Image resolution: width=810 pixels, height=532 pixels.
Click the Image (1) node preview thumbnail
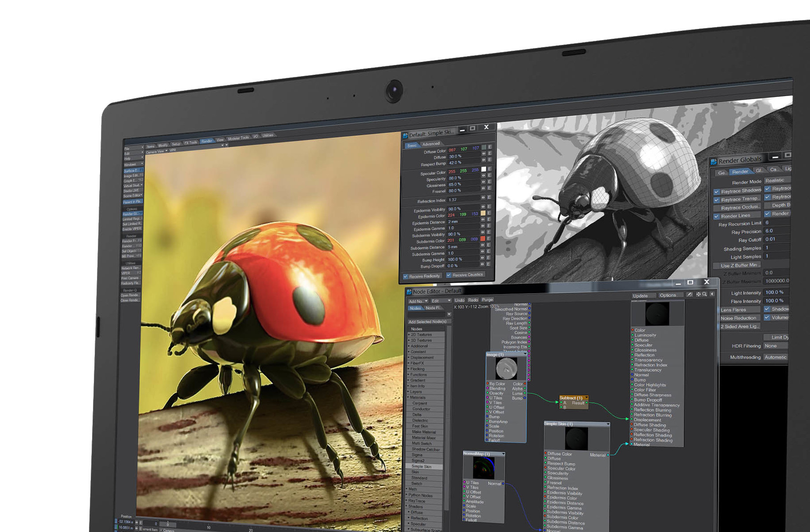(x=506, y=369)
